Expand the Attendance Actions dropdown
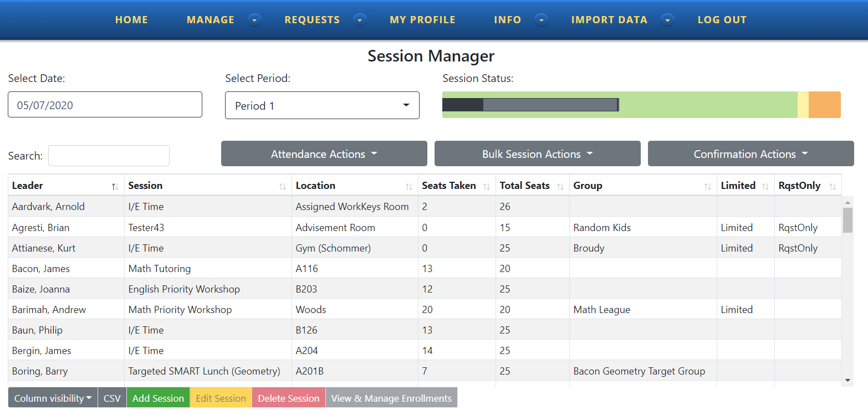Viewport: 868px width, 415px height. coord(324,154)
